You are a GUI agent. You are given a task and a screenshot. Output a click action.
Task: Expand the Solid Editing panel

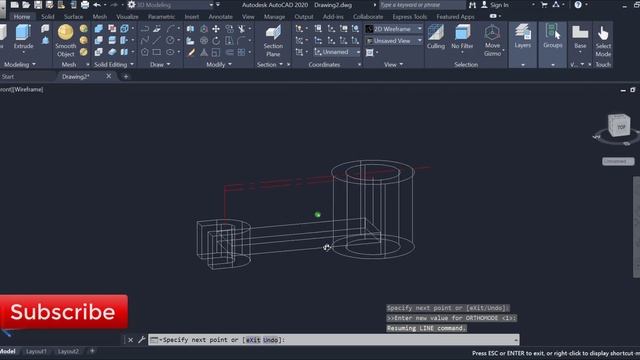(x=114, y=64)
